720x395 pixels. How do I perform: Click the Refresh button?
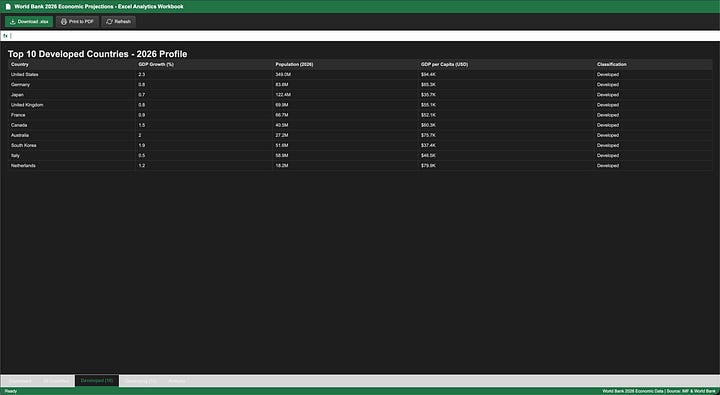pos(118,22)
